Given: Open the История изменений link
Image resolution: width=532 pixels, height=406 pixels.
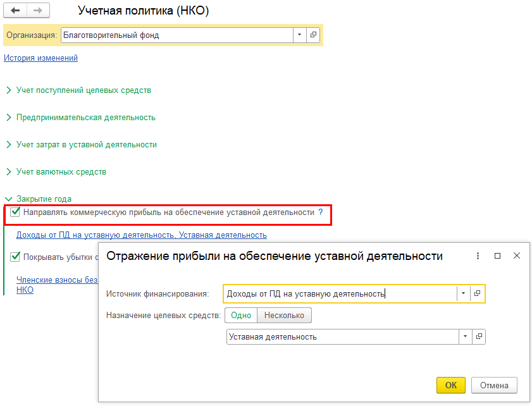Looking at the screenshot, I should tap(40, 58).
